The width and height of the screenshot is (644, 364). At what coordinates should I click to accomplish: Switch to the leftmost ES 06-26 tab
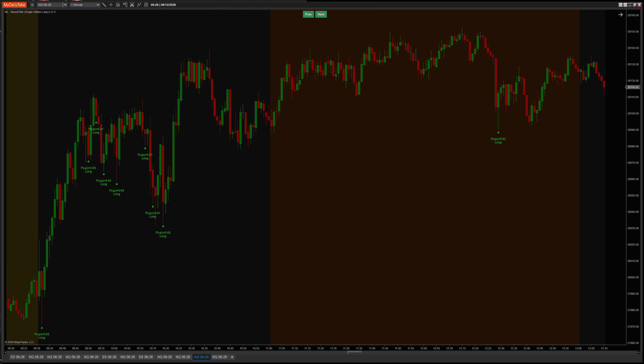[18, 357]
